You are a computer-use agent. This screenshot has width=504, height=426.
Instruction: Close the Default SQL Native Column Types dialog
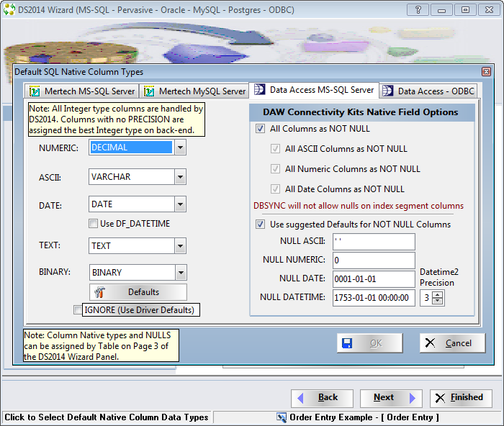tap(487, 72)
